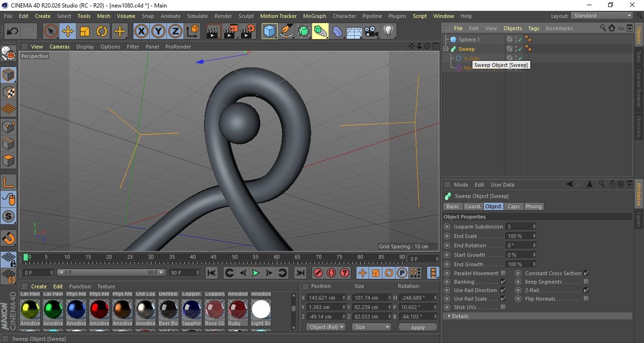Collapse the Sweep object tree
644x343 pixels.
click(x=446, y=49)
